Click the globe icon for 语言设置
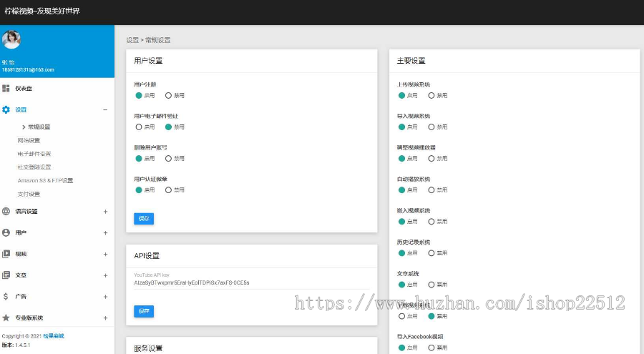The height and width of the screenshot is (354, 644). click(x=6, y=211)
